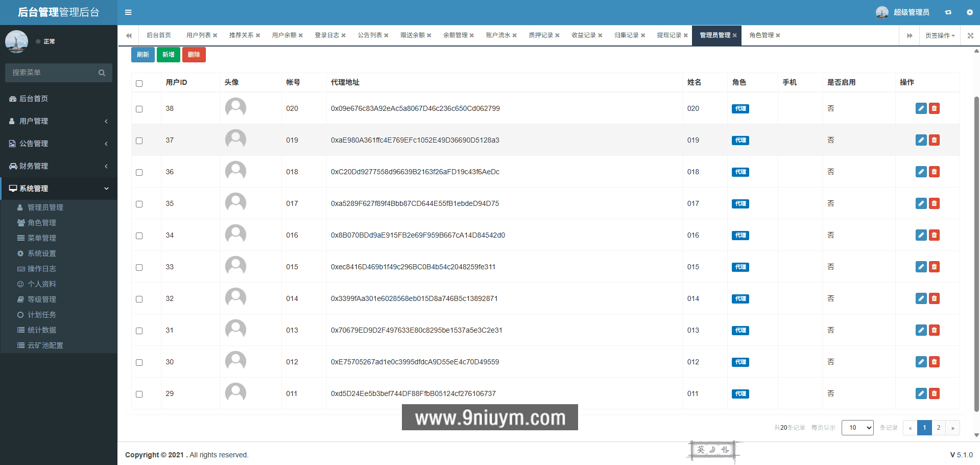Check the row checkbox for account 011
980x465 pixels.
click(x=139, y=394)
